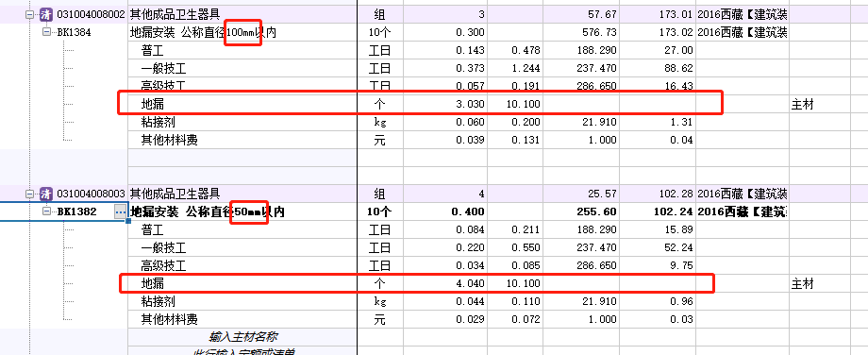Click unit price 576.73 cell
The width and height of the screenshot is (868, 355).
(580, 33)
